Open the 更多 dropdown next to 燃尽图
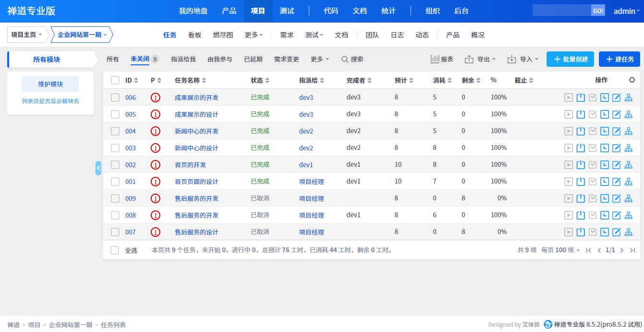The height and width of the screenshot is (332, 644). [254, 35]
